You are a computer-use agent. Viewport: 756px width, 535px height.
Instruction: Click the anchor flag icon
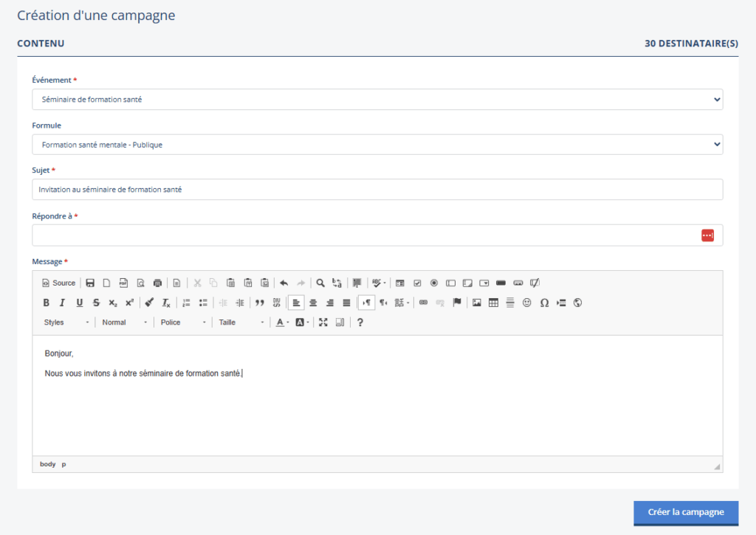click(457, 303)
